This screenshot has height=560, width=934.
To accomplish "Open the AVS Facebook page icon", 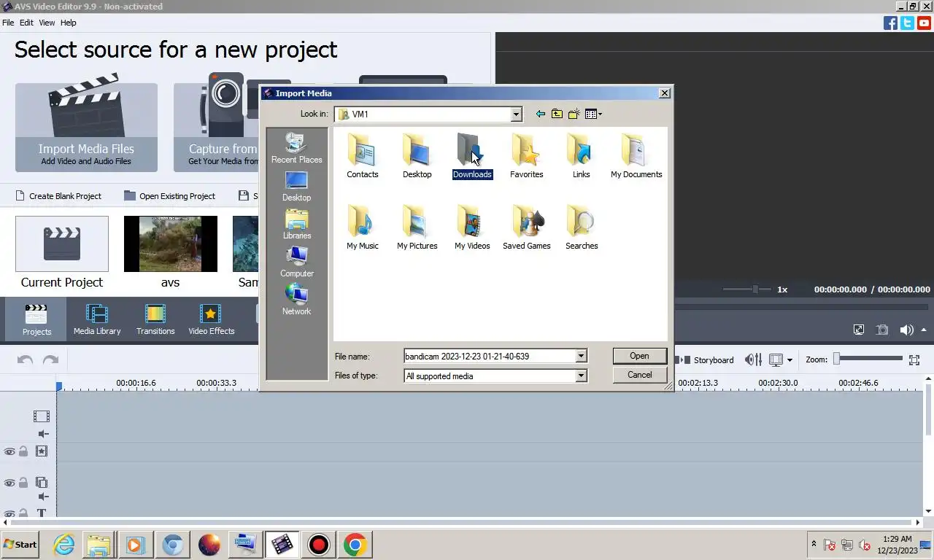I will coord(890,23).
